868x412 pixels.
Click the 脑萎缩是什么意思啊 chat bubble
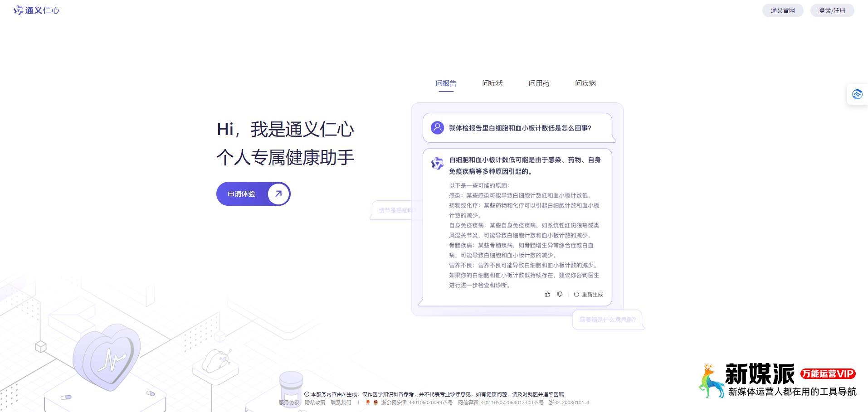(608, 320)
